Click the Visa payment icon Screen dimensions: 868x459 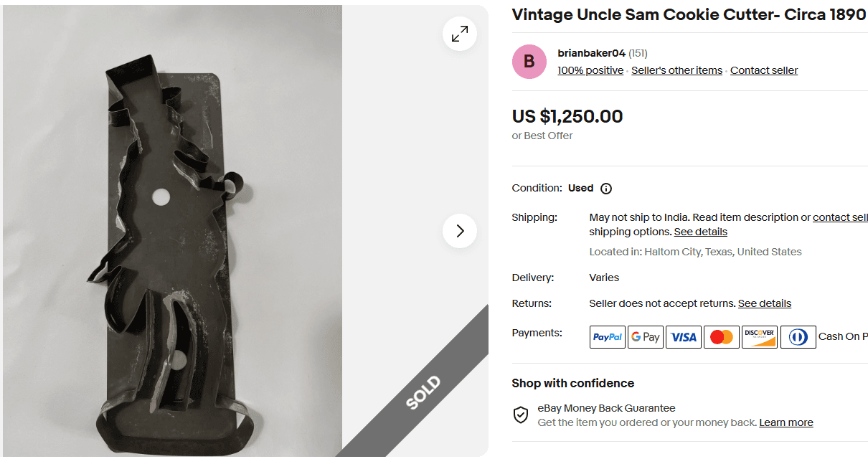click(x=683, y=336)
